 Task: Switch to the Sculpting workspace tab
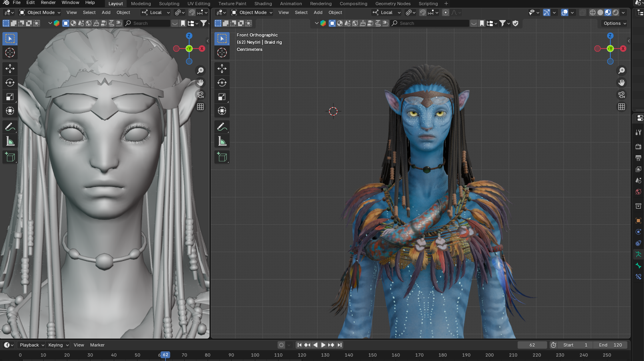coord(169,4)
